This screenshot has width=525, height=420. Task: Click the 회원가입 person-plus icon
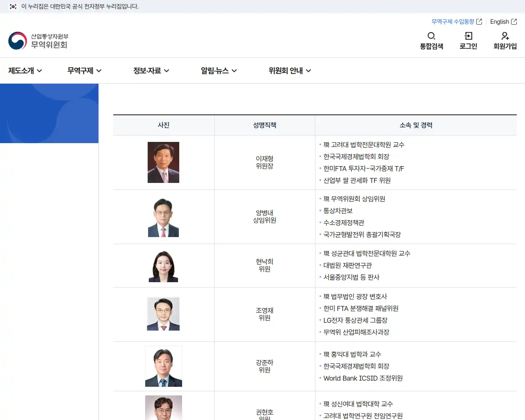coord(505,36)
